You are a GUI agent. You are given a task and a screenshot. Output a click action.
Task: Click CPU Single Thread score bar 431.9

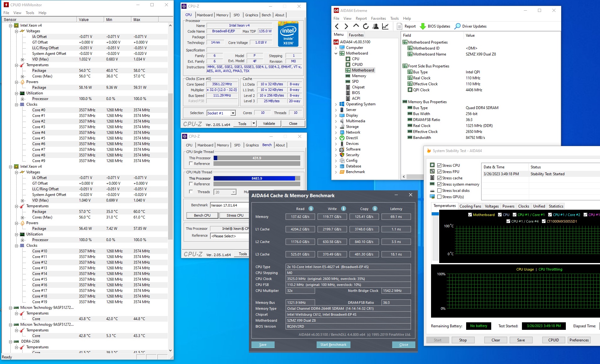(x=257, y=158)
